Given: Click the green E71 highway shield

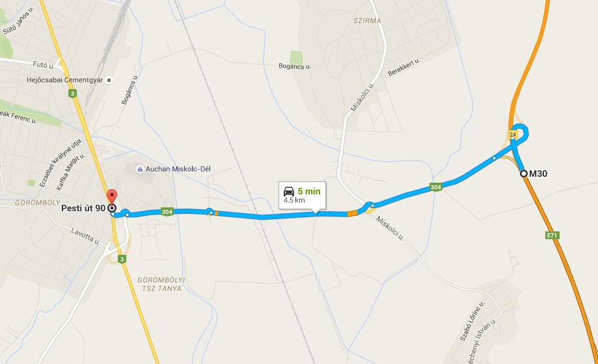Looking at the screenshot, I should point(552,235).
